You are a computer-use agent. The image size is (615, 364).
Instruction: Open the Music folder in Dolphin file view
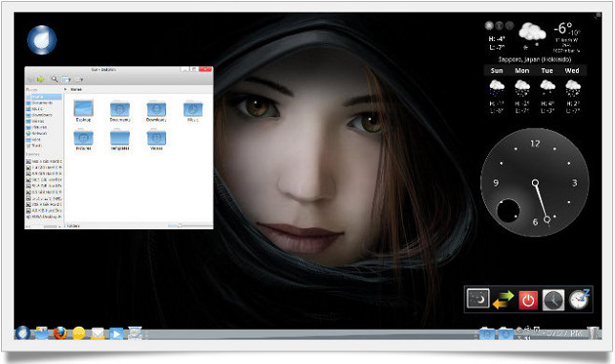192,111
